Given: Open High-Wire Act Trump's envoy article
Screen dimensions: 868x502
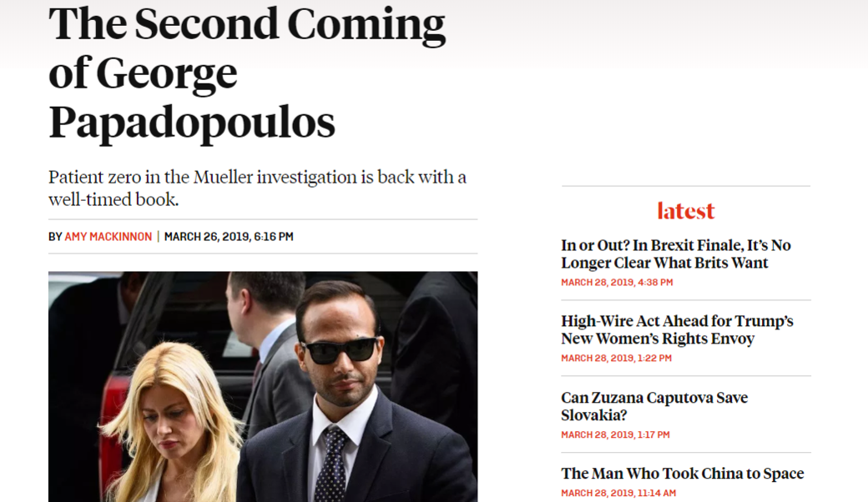Looking at the screenshot, I should [677, 329].
